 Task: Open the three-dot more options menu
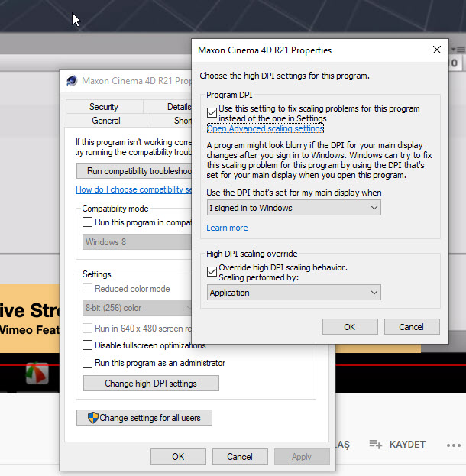(454, 445)
